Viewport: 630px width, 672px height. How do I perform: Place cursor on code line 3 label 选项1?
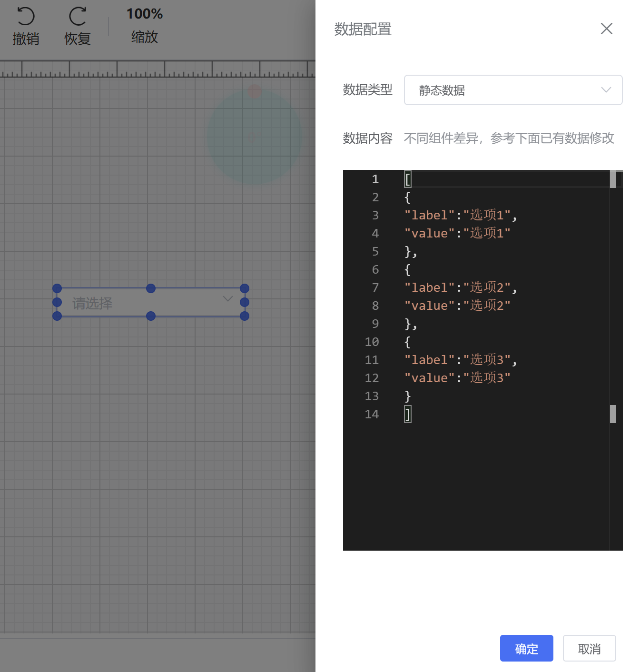tap(486, 215)
